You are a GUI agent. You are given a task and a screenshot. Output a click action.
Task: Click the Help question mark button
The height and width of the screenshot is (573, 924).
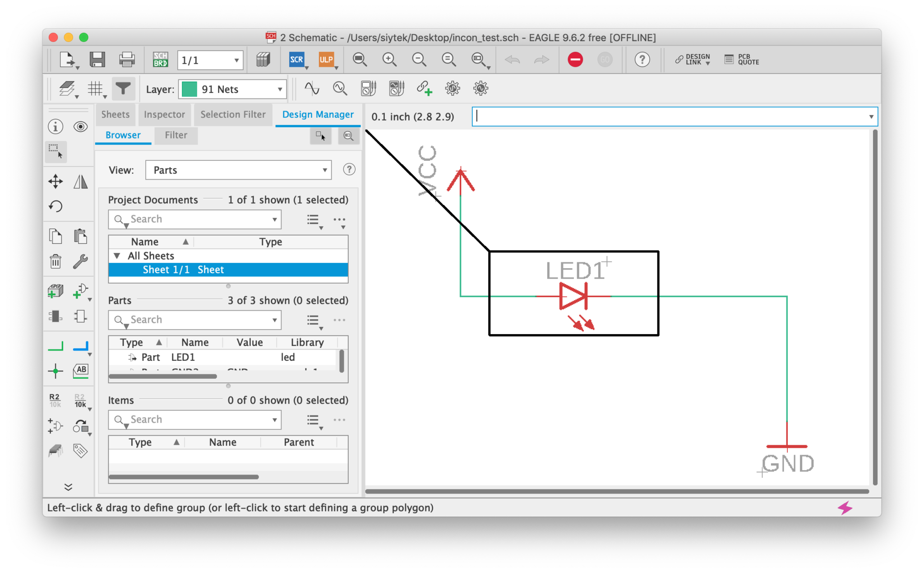(x=642, y=59)
